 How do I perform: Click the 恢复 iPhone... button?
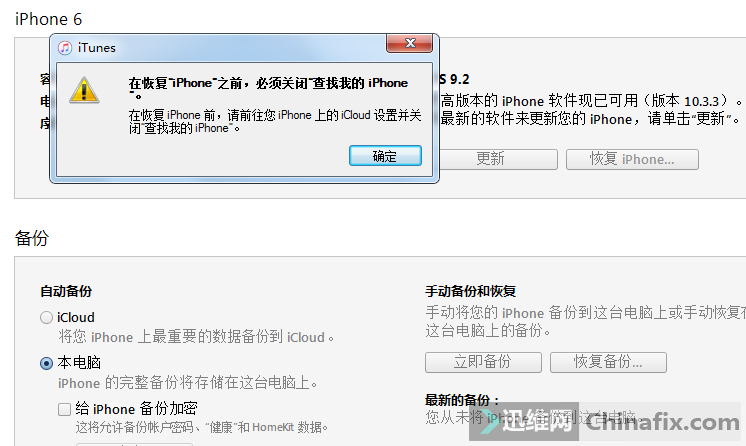(632, 159)
